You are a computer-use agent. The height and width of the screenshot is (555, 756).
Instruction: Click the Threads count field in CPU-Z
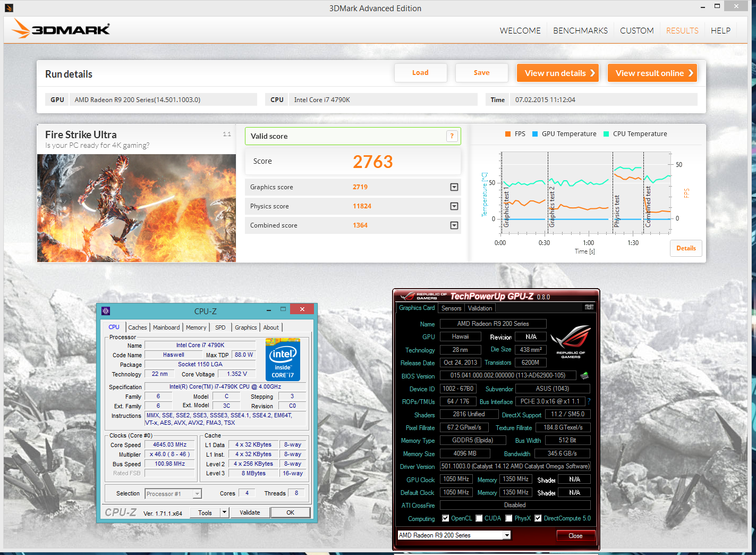click(x=296, y=493)
